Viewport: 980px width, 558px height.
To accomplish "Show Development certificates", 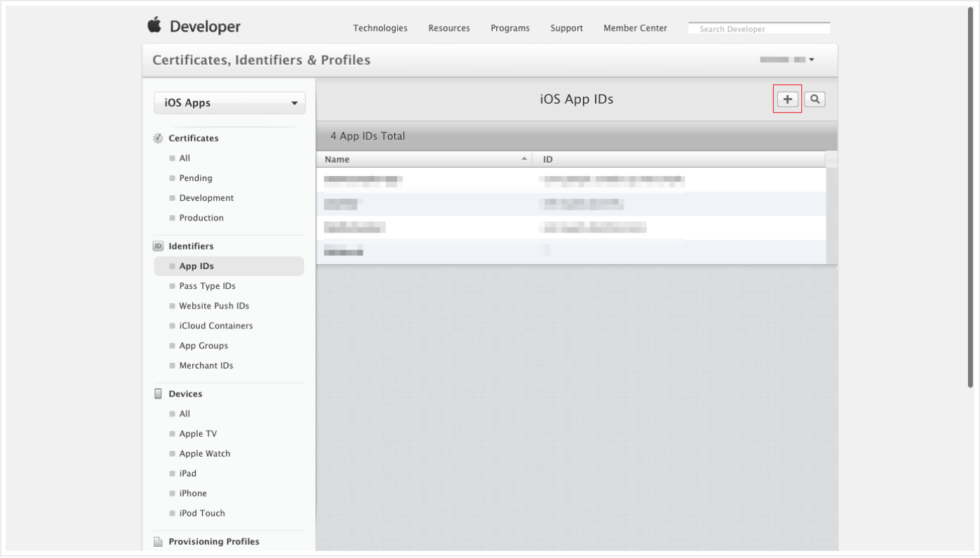I will coord(206,198).
